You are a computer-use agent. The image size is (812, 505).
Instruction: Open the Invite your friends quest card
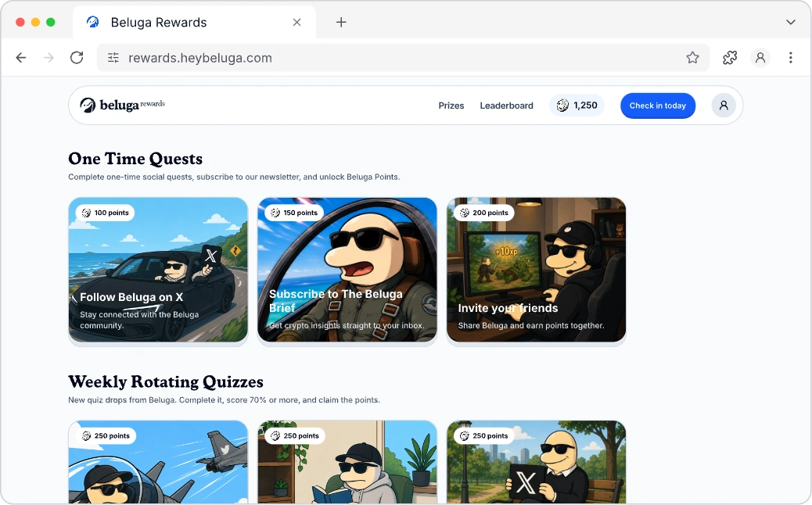point(536,270)
